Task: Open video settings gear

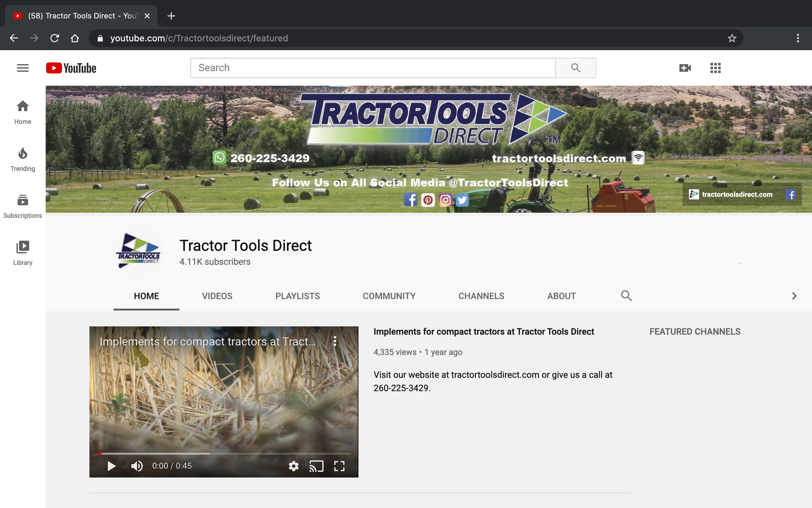Action: click(x=294, y=466)
